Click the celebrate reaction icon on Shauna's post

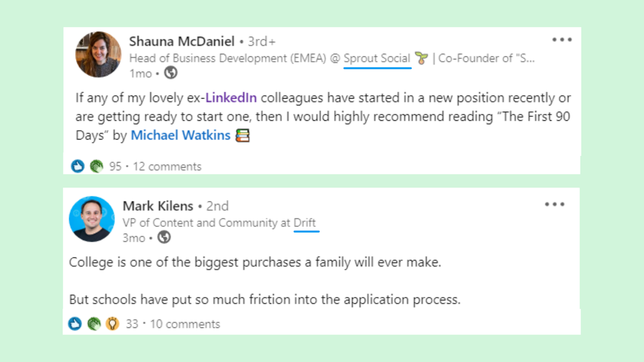pyautogui.click(x=96, y=166)
